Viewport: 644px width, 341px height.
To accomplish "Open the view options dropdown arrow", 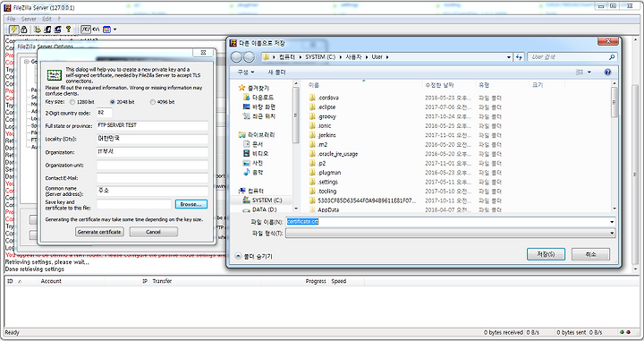I will click(589, 72).
